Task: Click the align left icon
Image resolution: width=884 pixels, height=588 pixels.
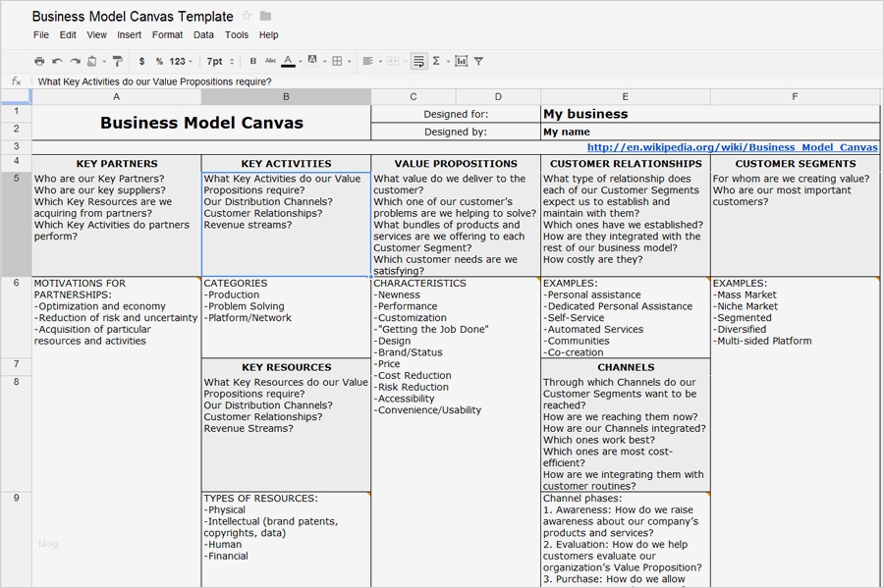Action: (368, 62)
